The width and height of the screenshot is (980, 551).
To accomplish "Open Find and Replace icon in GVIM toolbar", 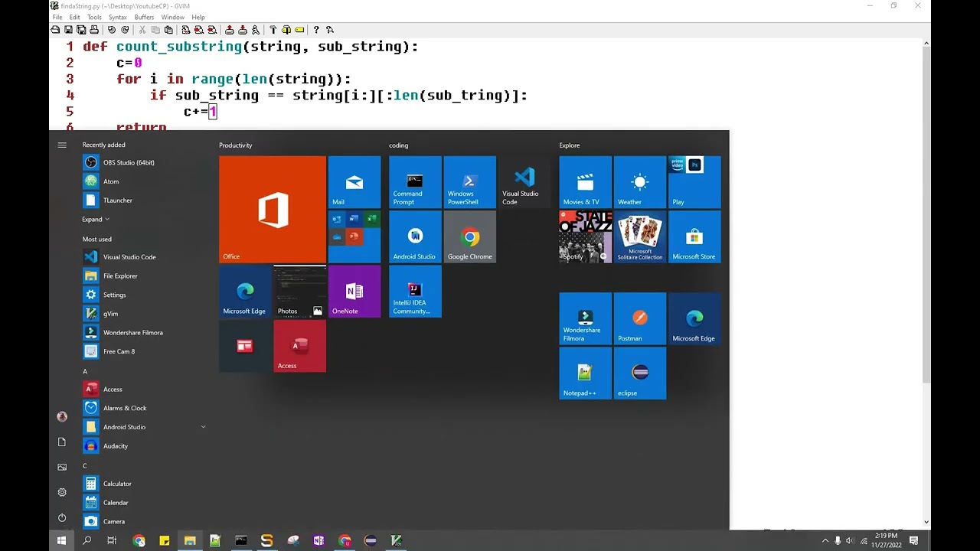I will [186, 30].
